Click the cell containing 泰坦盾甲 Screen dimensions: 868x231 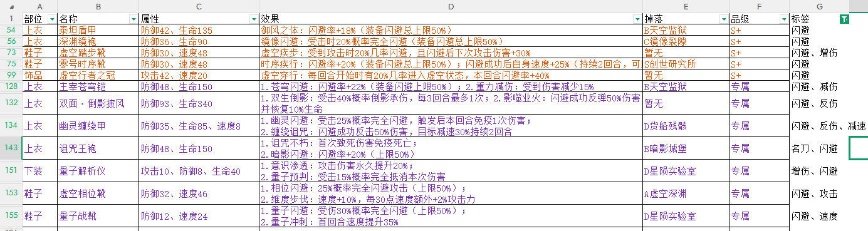pos(98,30)
